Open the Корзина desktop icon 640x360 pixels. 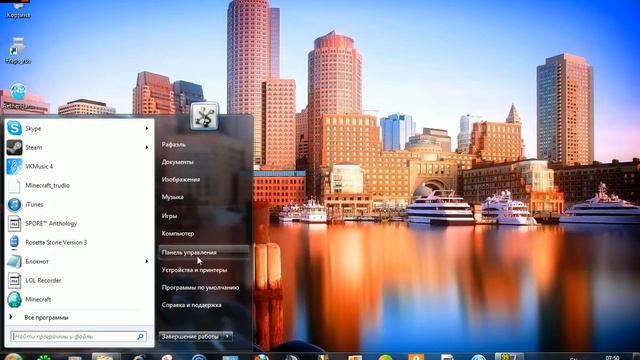pos(18,10)
